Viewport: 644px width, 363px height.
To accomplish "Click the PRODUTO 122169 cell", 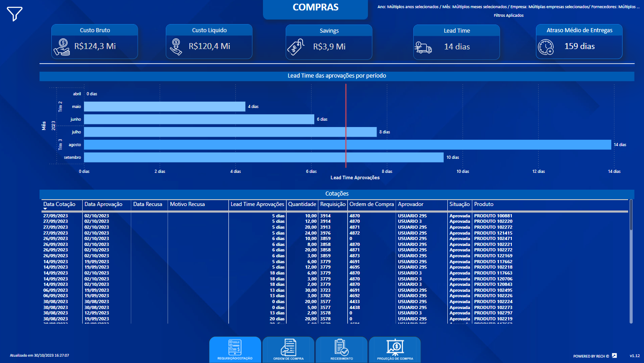I will click(x=493, y=256).
